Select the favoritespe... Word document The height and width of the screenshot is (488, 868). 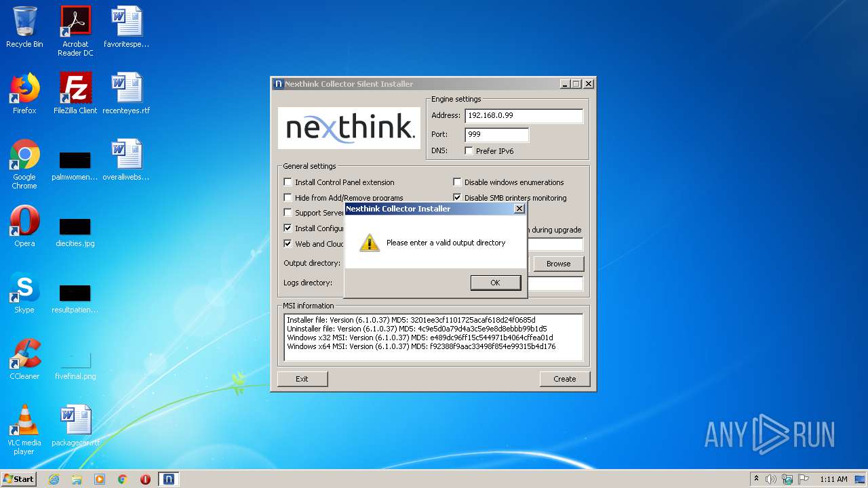point(126,27)
